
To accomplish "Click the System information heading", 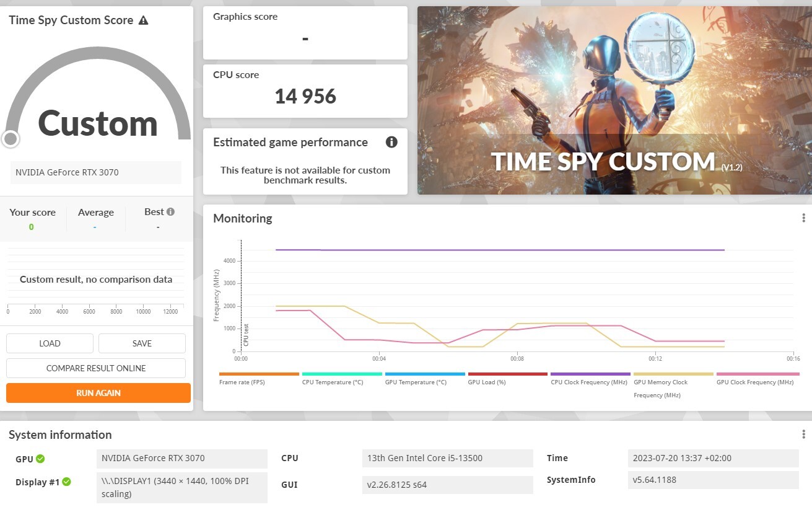I will [60, 434].
